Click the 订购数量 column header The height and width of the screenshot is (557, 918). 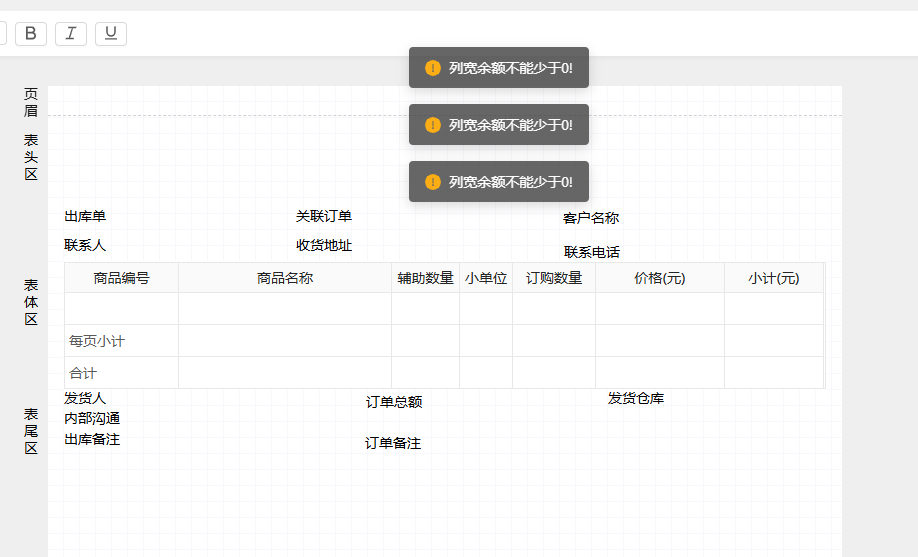[x=554, y=278]
